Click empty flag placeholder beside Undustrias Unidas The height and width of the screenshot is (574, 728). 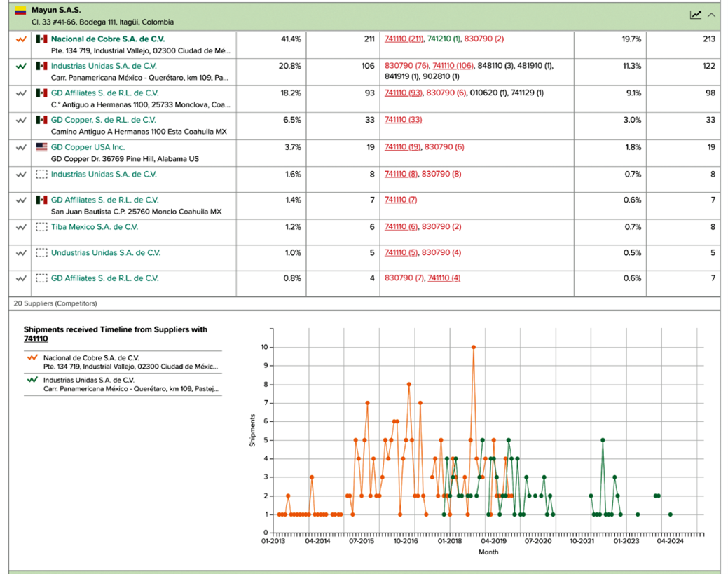[42, 252]
